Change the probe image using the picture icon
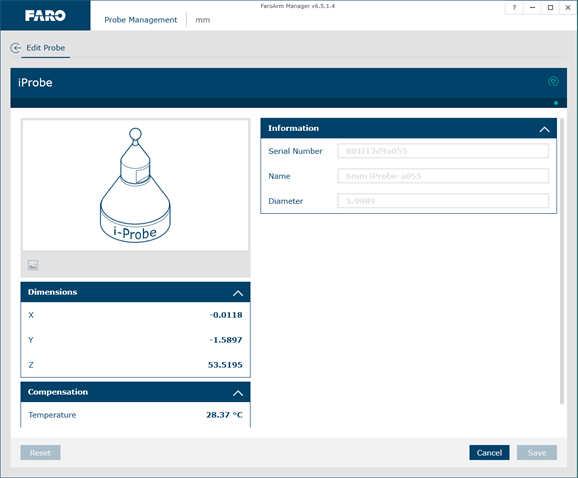 33,265
